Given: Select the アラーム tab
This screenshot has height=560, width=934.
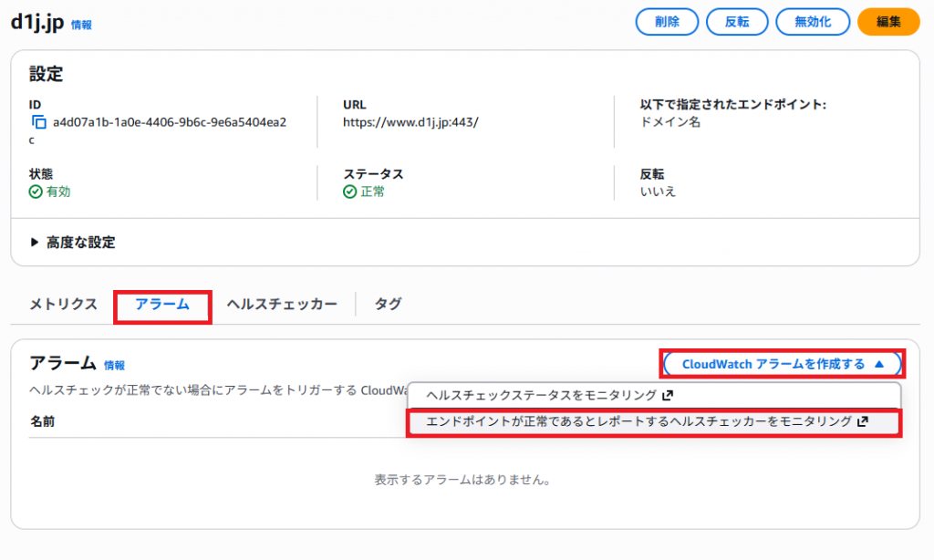Looking at the screenshot, I should coord(162,305).
